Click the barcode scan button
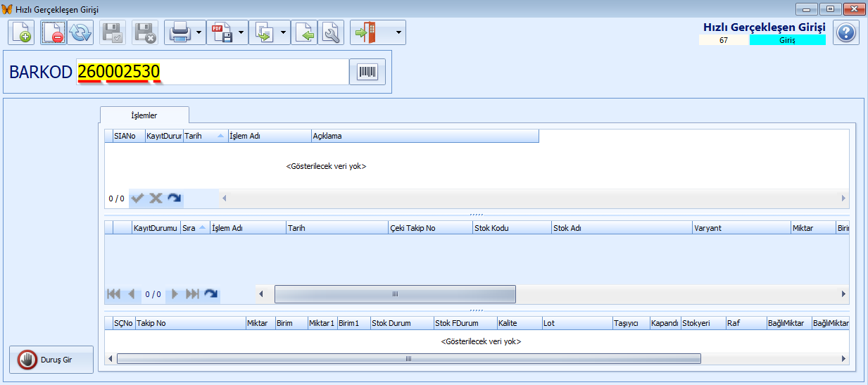 tap(367, 72)
